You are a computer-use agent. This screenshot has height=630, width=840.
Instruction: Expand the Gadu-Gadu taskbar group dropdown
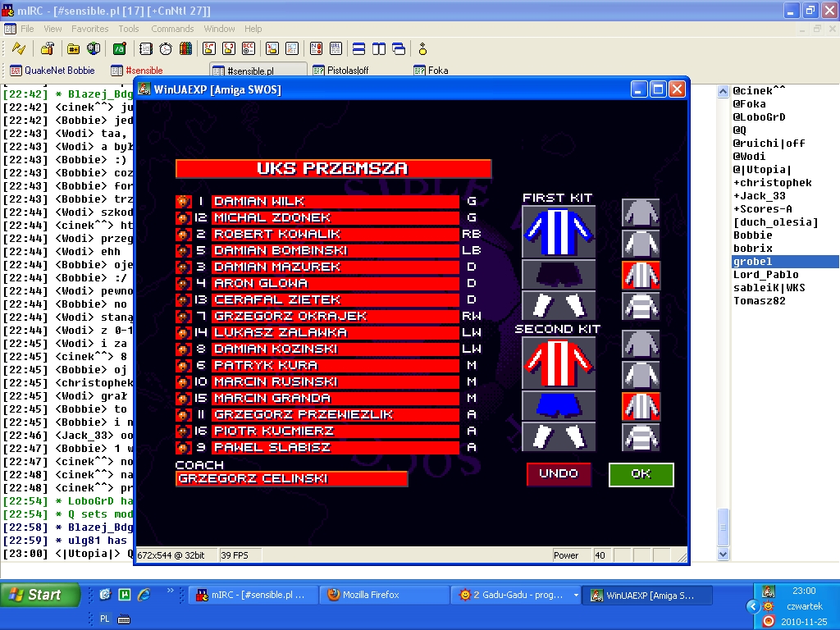576,596
